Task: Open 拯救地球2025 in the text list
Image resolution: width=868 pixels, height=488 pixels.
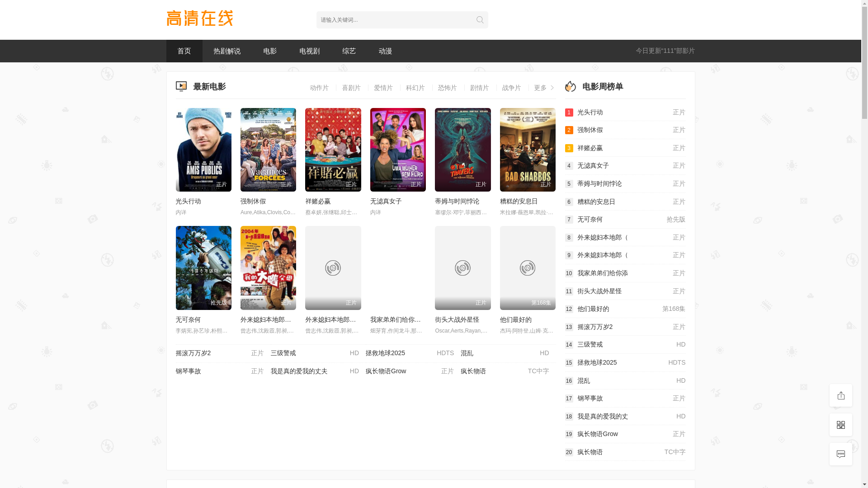Action: point(410,353)
